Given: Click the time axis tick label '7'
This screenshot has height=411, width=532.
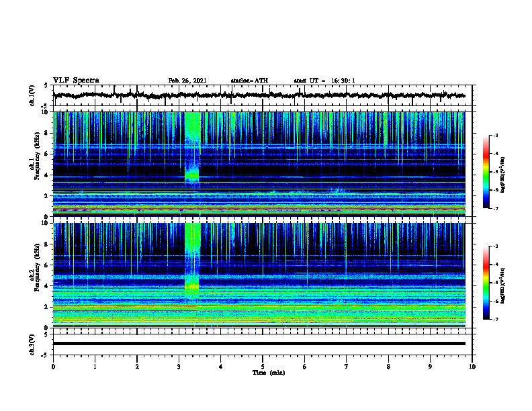Looking at the screenshot, I should [347, 367].
